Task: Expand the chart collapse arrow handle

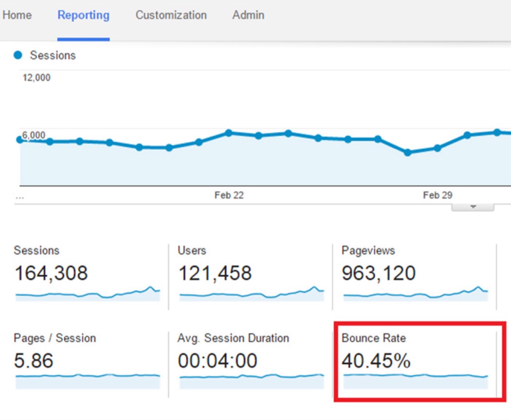Action: point(473,207)
